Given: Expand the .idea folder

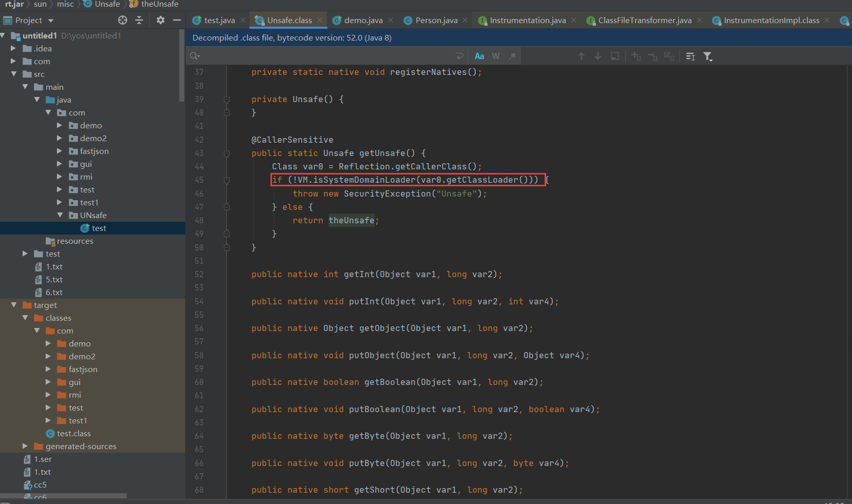Looking at the screenshot, I should 13,48.
